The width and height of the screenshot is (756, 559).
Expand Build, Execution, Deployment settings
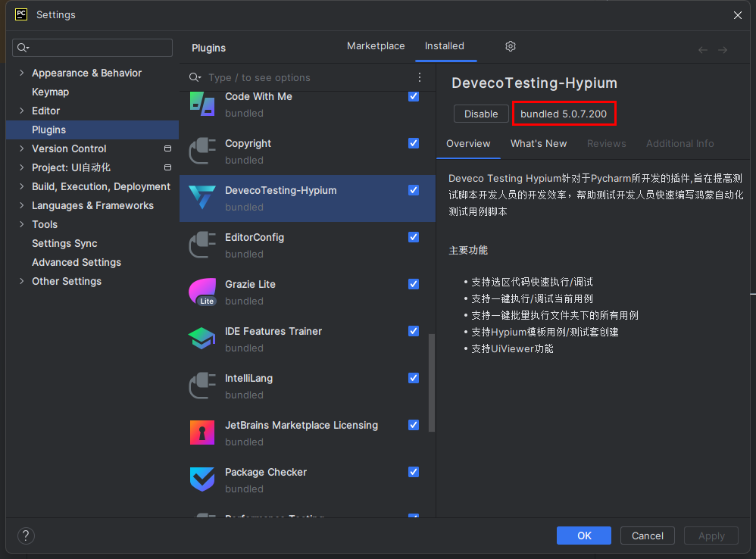(x=22, y=186)
